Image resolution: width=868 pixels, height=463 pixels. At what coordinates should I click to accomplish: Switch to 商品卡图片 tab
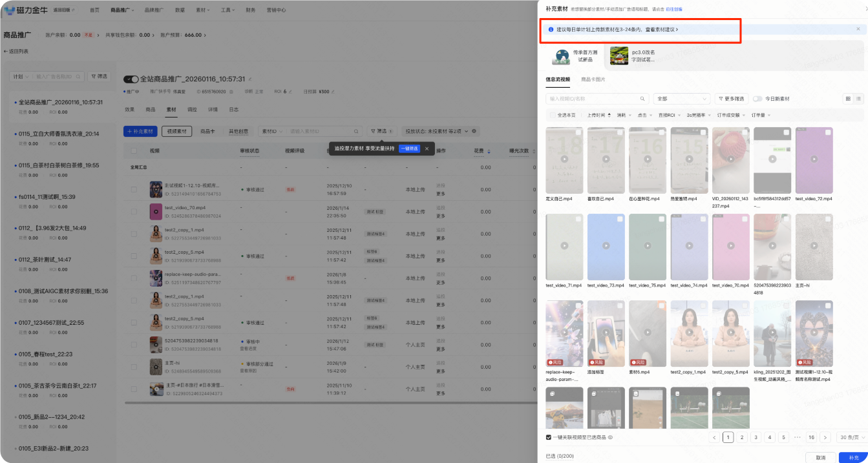593,79
